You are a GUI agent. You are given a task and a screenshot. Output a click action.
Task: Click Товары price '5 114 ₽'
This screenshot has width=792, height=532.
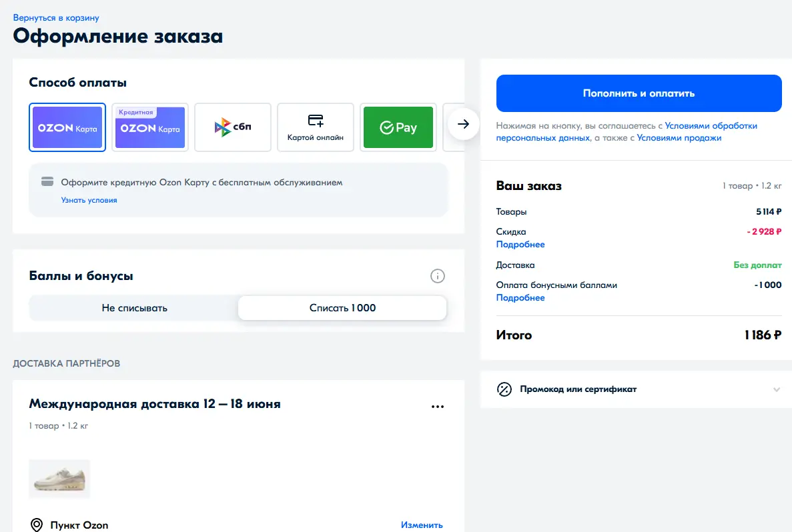click(x=769, y=211)
